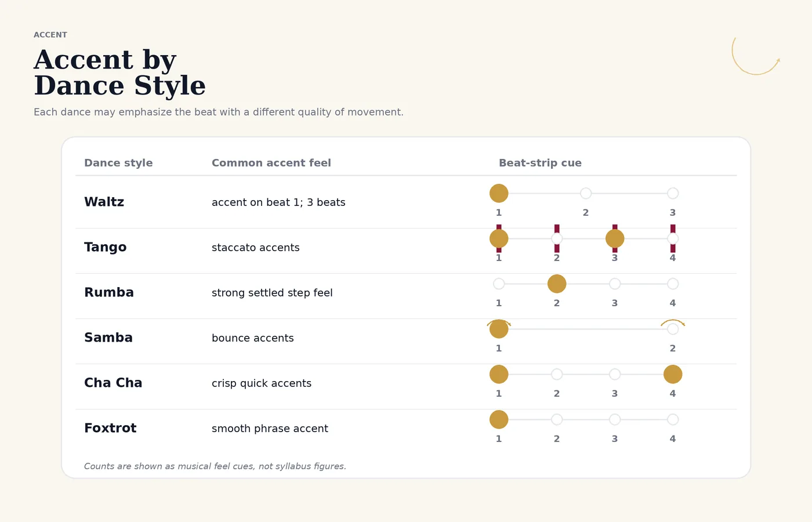Click the Accent by Dance Style title
The height and width of the screenshot is (522, 812).
pyautogui.click(x=119, y=72)
